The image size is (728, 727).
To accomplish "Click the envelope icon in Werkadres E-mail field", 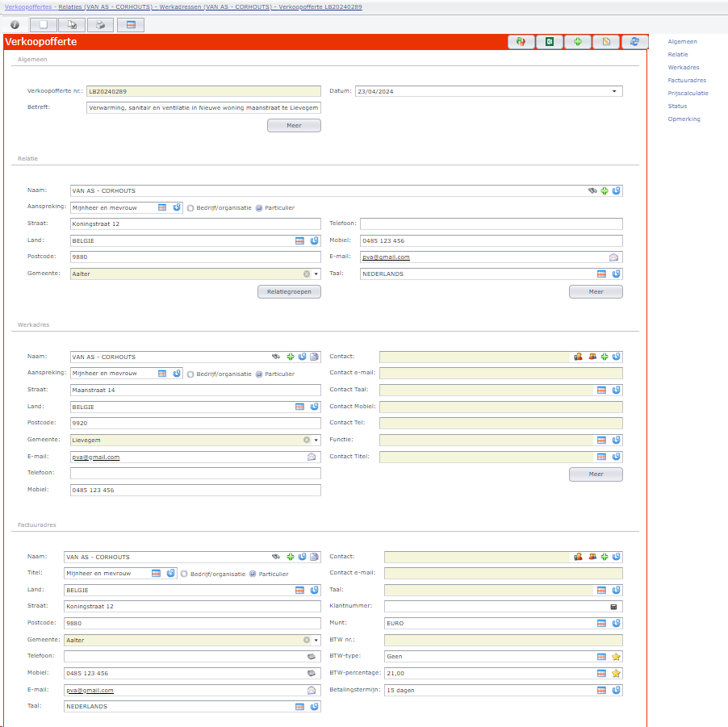I will tap(312, 457).
